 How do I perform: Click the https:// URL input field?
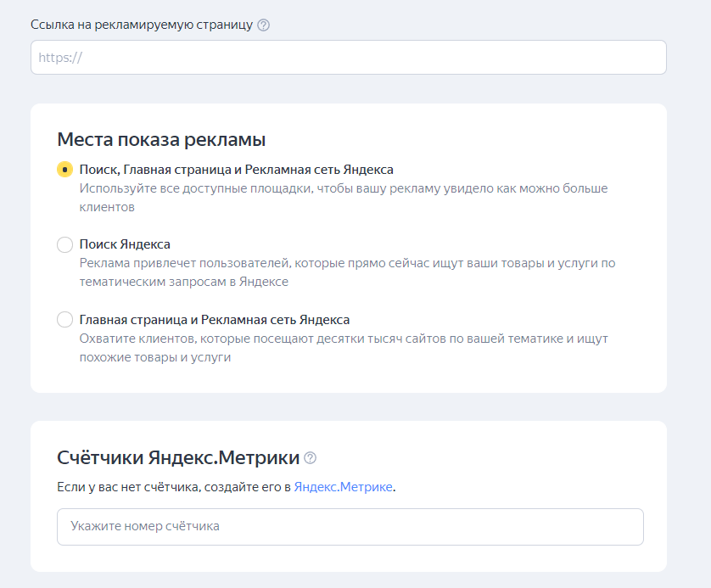348,57
